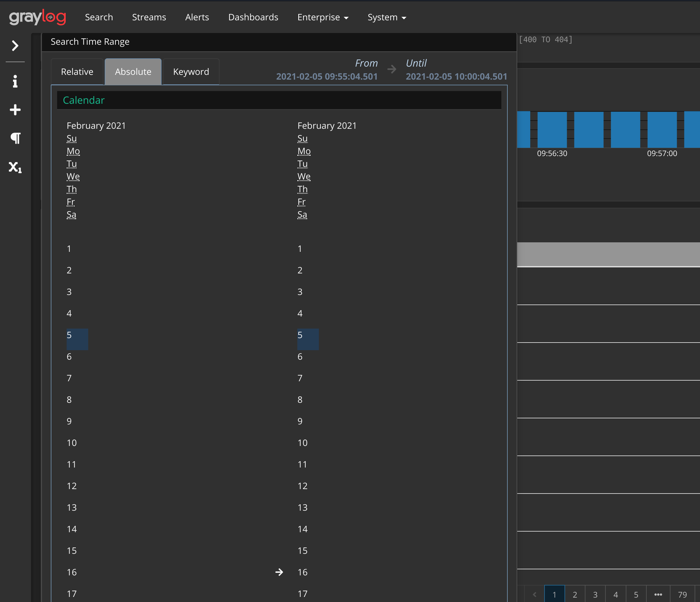Select day 10 in the From calendar
The height and width of the screenshot is (602, 700).
coord(72,443)
